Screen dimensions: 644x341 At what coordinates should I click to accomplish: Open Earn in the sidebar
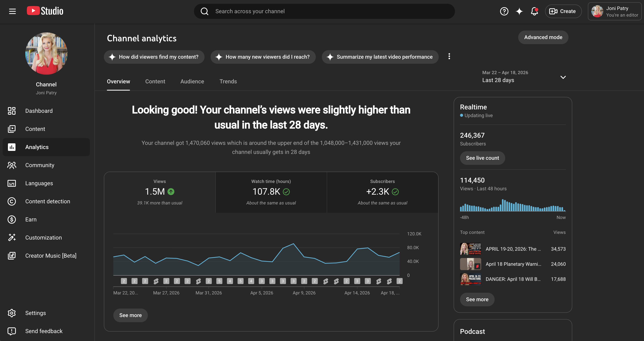click(x=46, y=219)
